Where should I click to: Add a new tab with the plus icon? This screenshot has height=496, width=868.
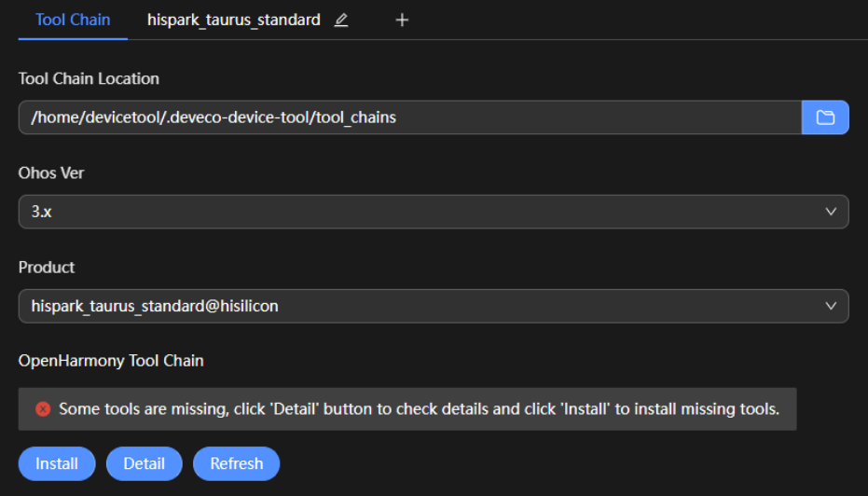click(402, 20)
